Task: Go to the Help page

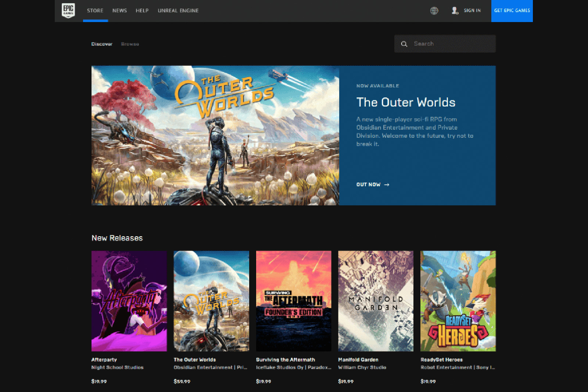Action: 142,11
